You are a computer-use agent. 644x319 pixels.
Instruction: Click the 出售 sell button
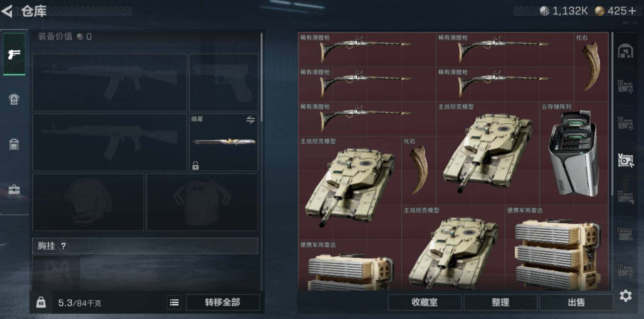576,302
